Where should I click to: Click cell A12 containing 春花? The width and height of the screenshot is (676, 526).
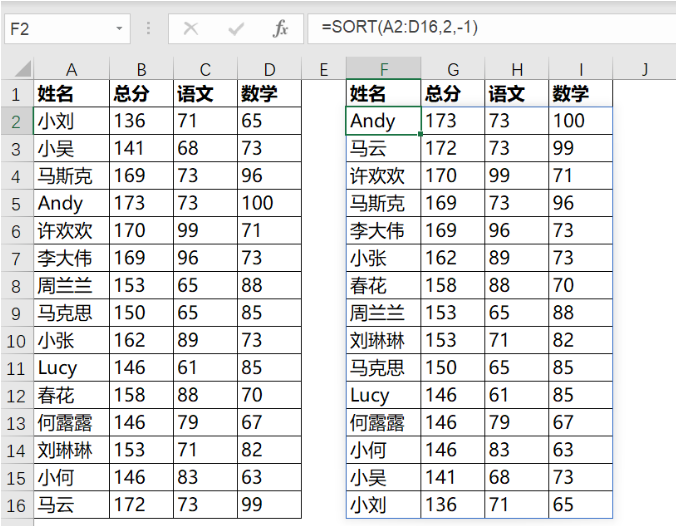72,395
